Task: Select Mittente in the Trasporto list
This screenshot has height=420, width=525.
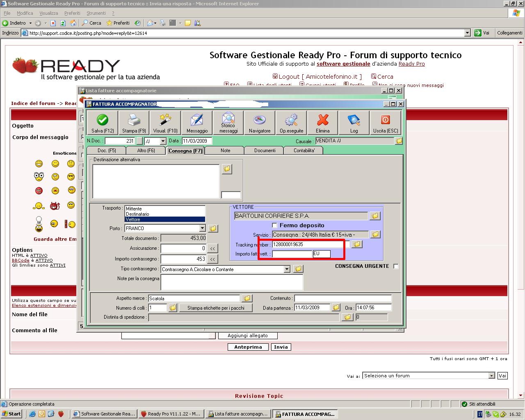Action: coord(165,209)
